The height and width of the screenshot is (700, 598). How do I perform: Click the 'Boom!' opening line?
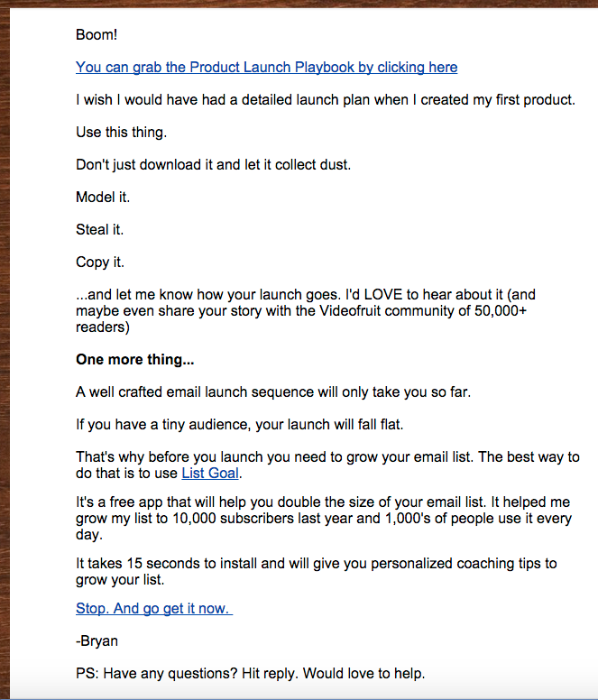click(x=97, y=34)
